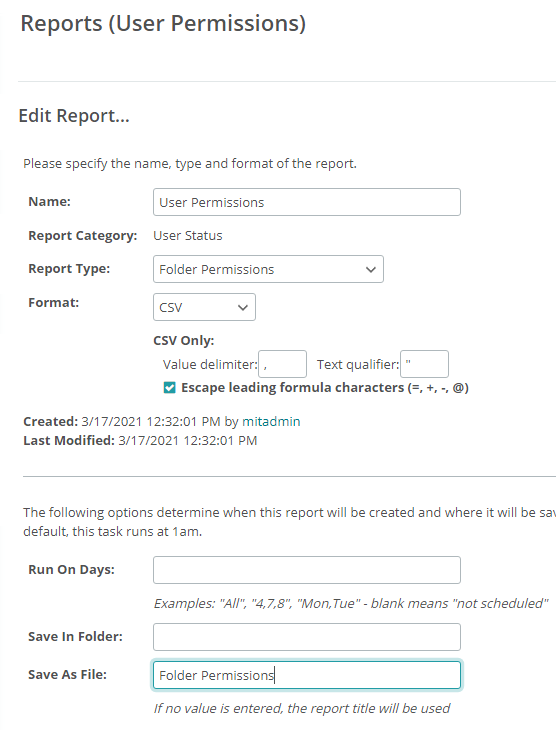
Task: Click the Text qualifier: label
Action: tap(358, 365)
